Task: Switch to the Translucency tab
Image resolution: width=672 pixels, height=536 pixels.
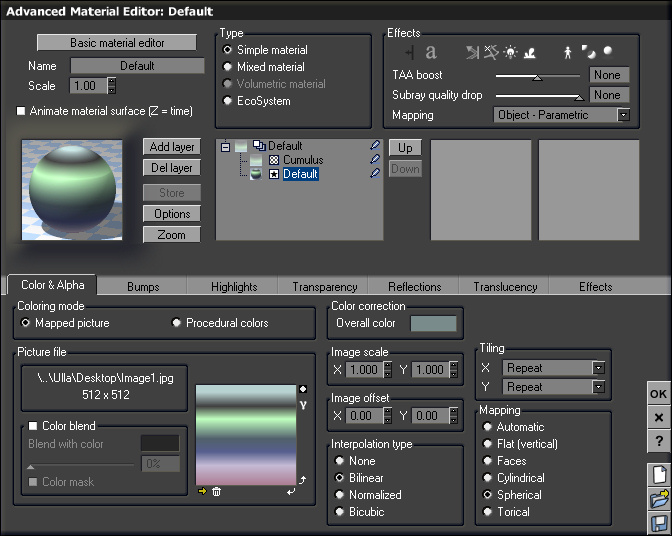Action: click(505, 287)
